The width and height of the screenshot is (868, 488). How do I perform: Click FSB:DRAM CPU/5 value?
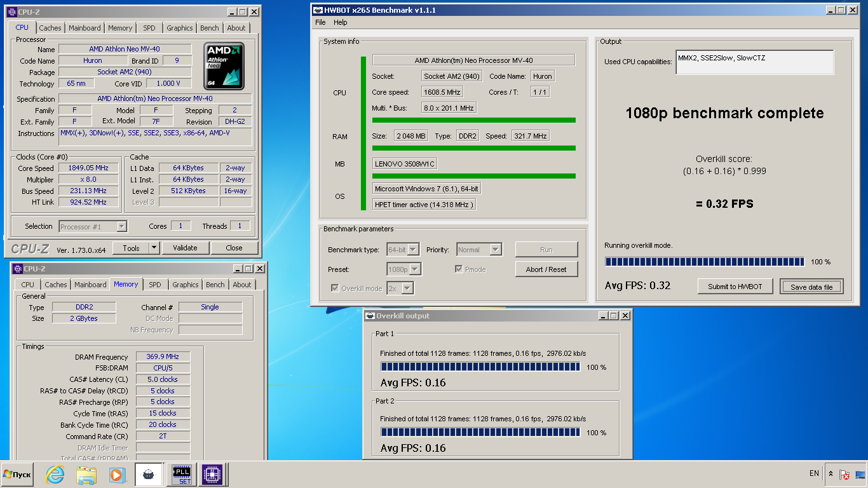point(163,368)
